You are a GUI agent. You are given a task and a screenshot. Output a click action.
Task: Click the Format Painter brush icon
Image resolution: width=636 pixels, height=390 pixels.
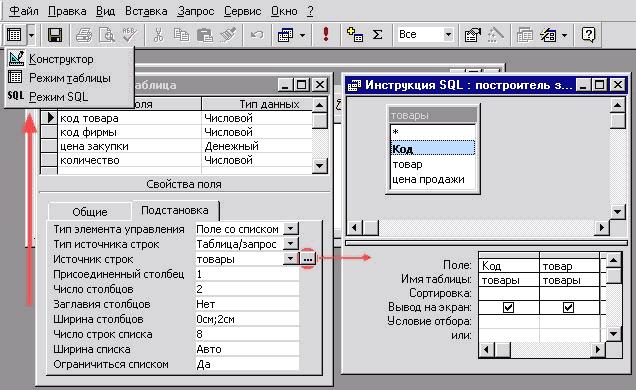(x=228, y=35)
